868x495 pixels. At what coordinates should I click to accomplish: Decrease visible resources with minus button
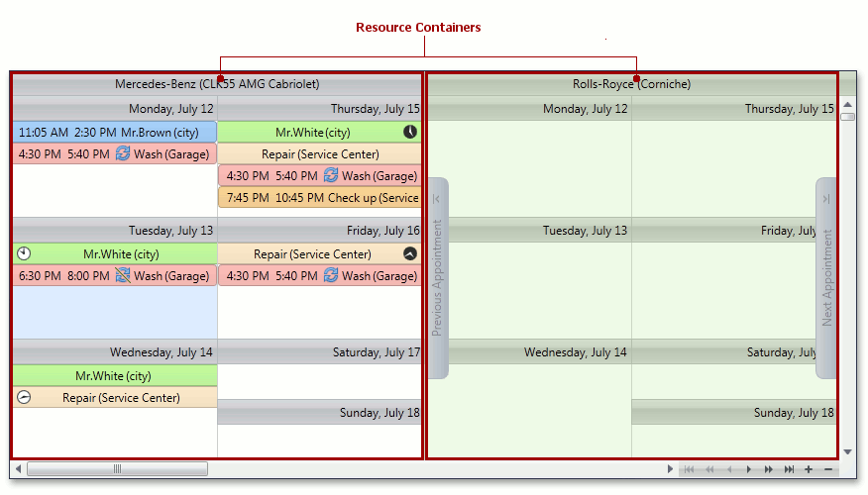pos(828,469)
